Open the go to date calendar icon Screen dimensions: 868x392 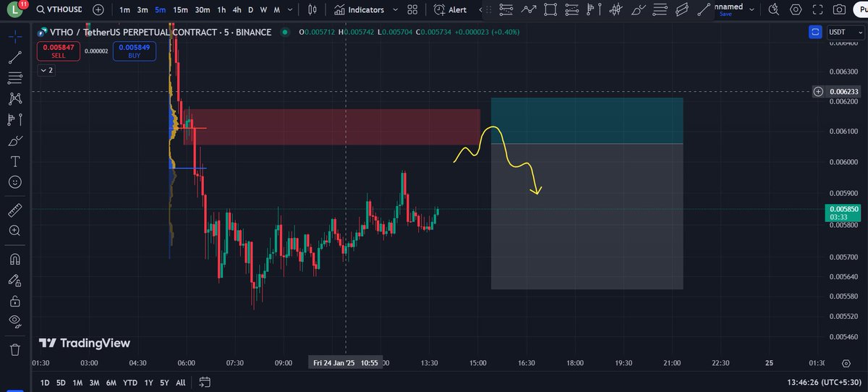pos(205,382)
